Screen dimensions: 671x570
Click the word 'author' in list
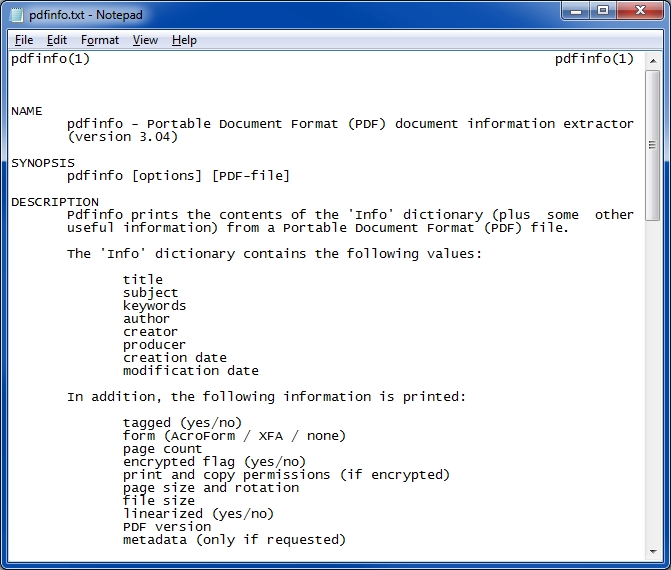146,319
